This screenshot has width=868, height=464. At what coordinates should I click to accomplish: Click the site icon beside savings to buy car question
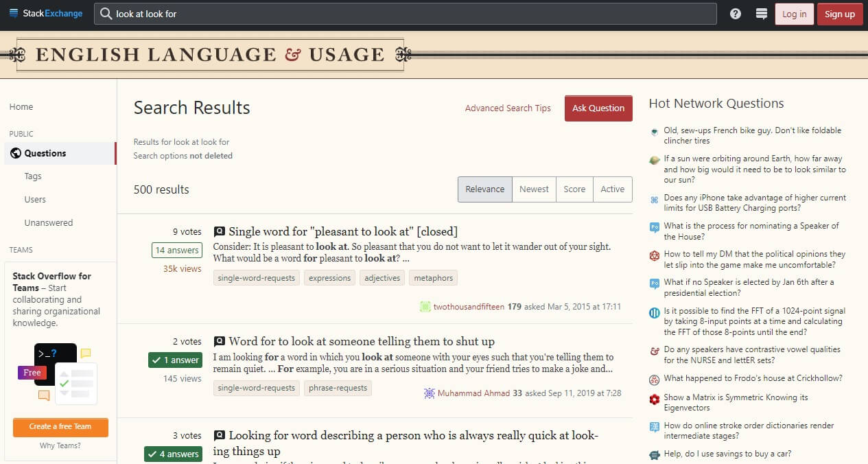pos(655,455)
